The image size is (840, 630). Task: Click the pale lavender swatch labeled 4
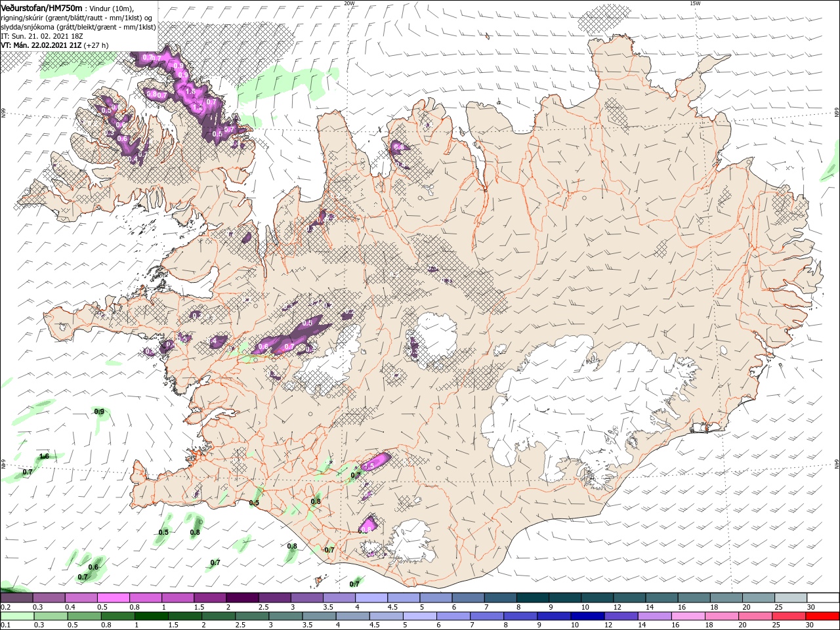tap(370, 598)
